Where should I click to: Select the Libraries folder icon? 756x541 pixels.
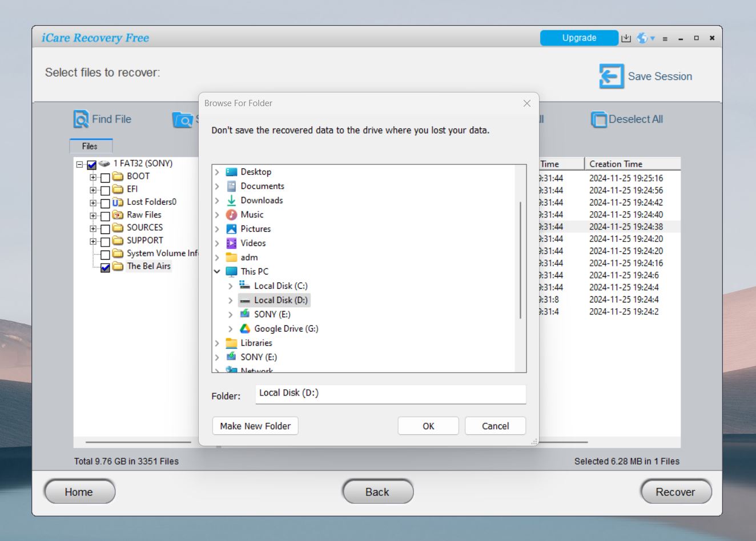tap(231, 343)
